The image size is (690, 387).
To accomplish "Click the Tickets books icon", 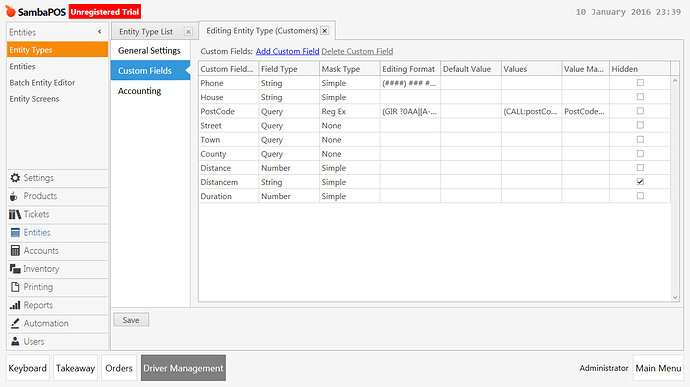I will (15, 214).
